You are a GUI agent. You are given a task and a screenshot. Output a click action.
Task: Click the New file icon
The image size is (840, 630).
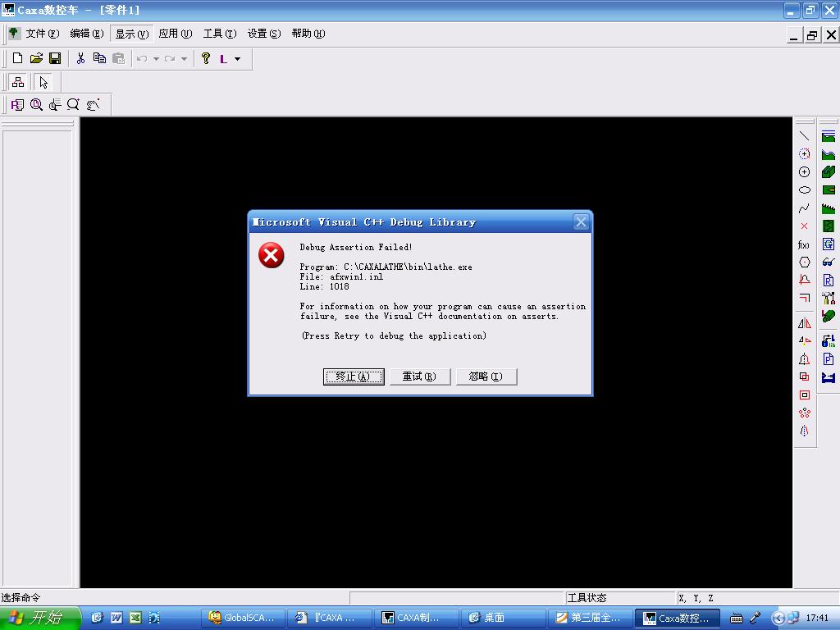point(17,58)
